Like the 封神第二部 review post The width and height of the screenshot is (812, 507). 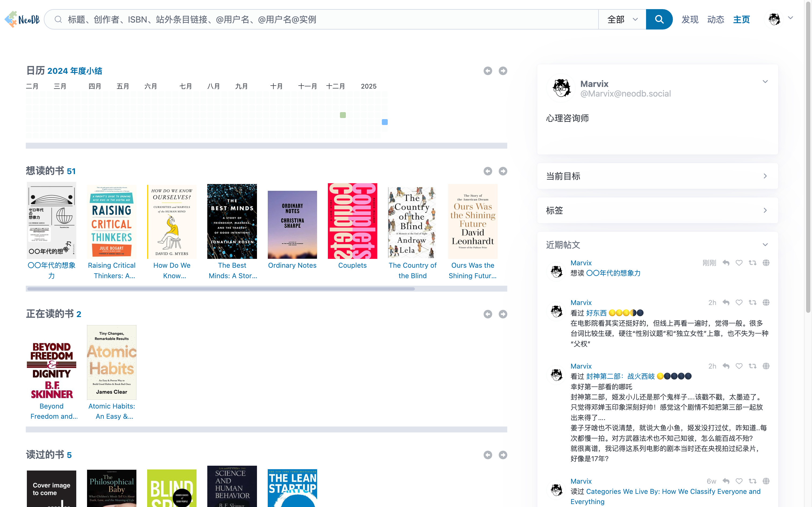[x=739, y=366]
